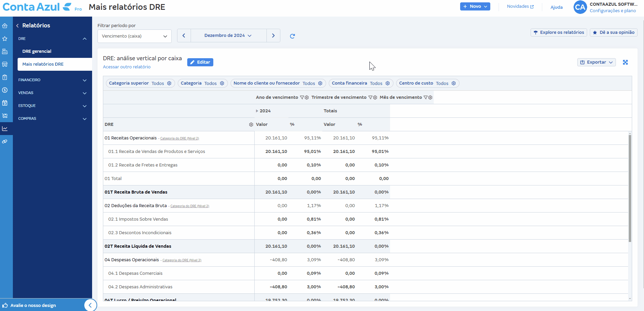
Task: Click the favorites star sidebar icon
Action: (5, 39)
